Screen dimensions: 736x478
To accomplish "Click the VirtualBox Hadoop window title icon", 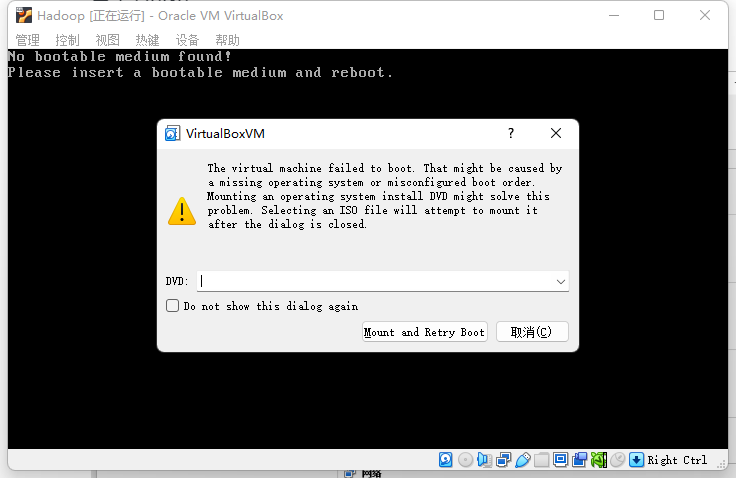I will (23, 15).
